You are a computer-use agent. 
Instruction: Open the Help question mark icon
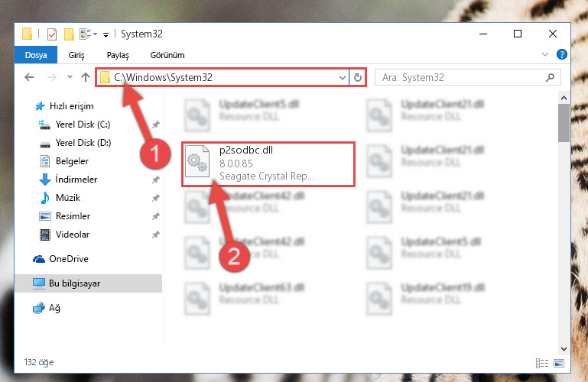[x=561, y=55]
